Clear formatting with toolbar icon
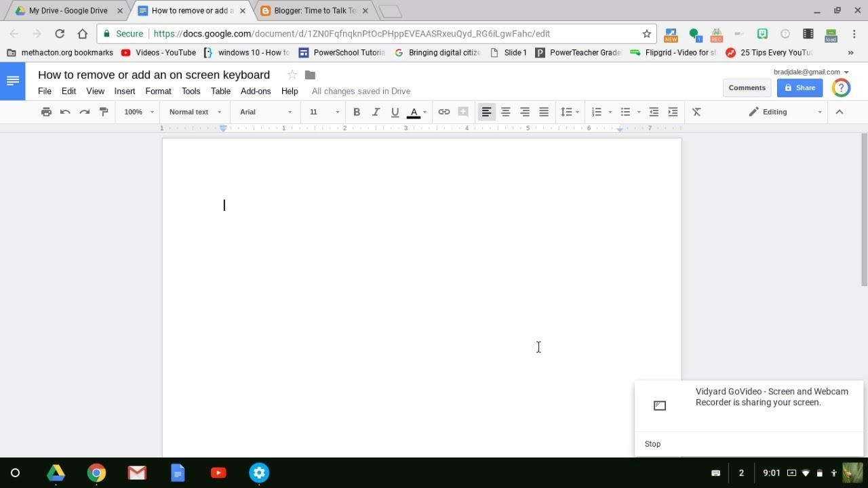Viewport: 868px width, 488px height. click(x=696, y=112)
